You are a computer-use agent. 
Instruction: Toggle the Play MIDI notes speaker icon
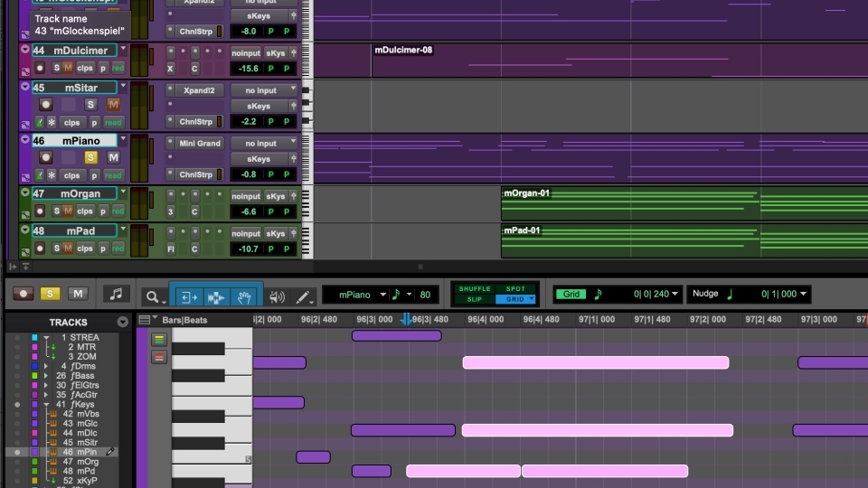point(277,297)
